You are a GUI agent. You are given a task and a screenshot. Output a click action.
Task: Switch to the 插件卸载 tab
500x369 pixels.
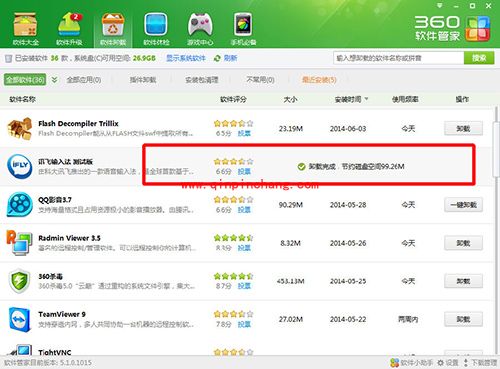pyautogui.click(x=143, y=80)
